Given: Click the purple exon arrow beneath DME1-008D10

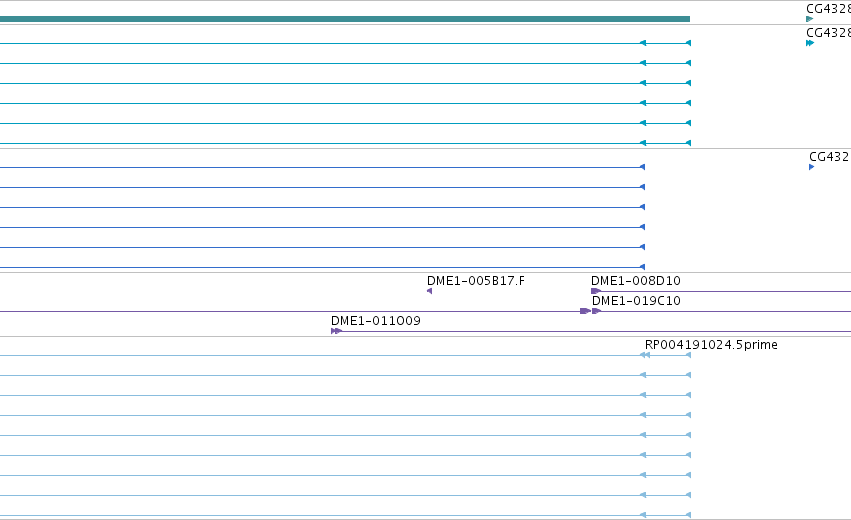Looking at the screenshot, I should [596, 291].
